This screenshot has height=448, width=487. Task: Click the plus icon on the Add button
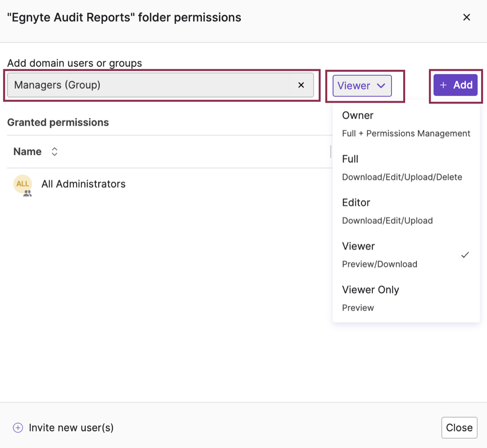point(443,85)
